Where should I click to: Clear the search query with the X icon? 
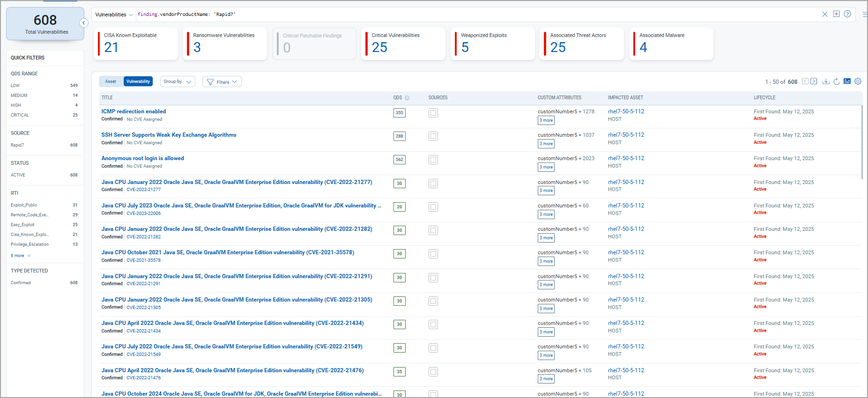coord(824,14)
